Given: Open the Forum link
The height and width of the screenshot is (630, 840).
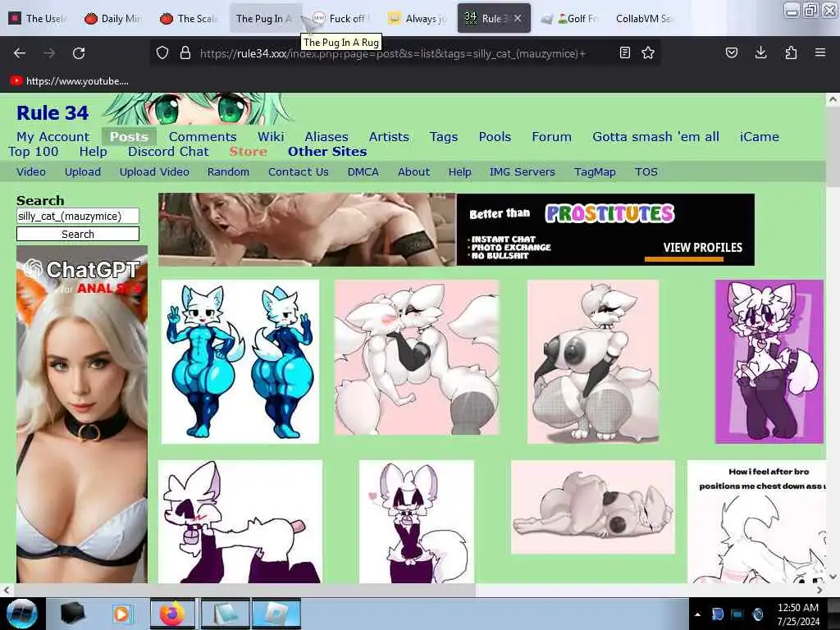Looking at the screenshot, I should (x=551, y=137).
